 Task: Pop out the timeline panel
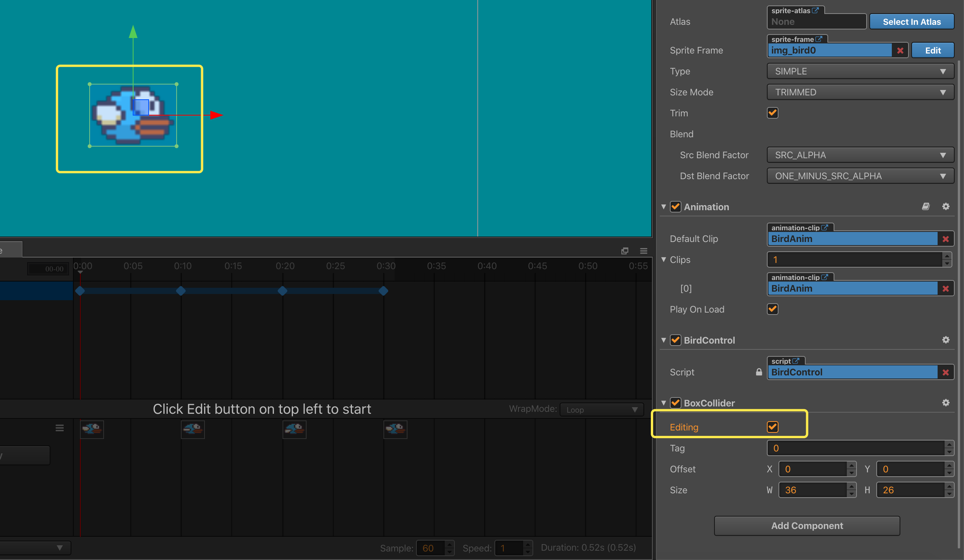coord(625,251)
